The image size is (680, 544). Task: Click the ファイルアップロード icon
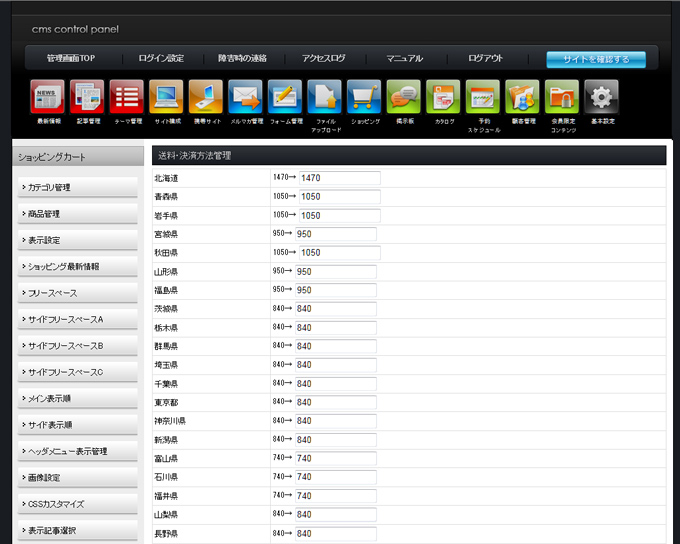coord(324,98)
